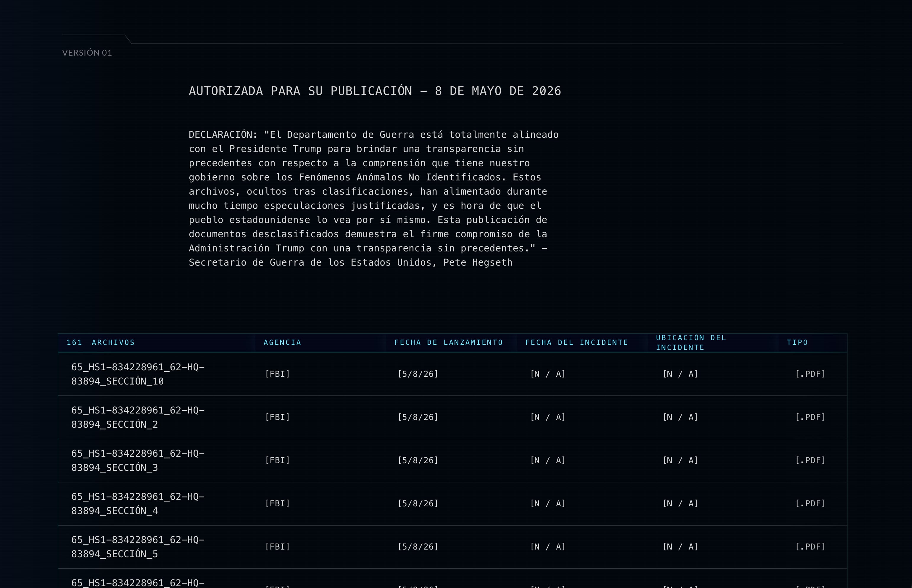The height and width of the screenshot is (588, 912).
Task: Click incident date '[N / A]' in SECCIÓN_5 row
Action: point(548,546)
